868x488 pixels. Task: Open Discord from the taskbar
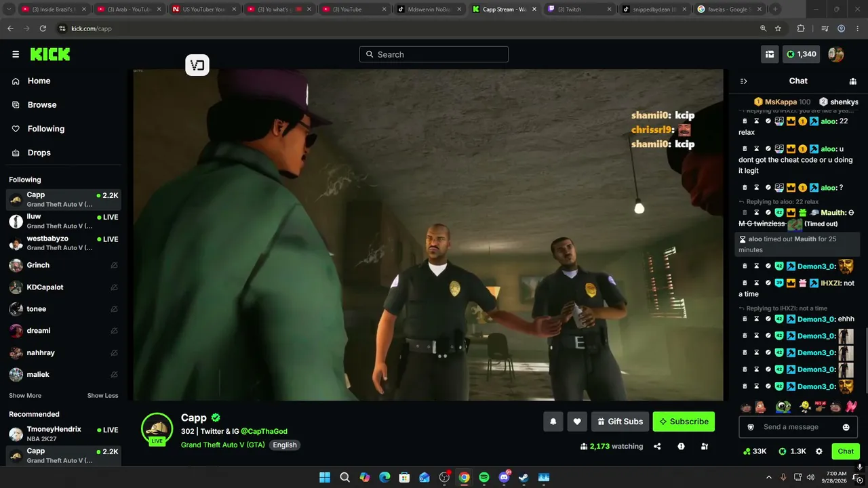point(504,477)
